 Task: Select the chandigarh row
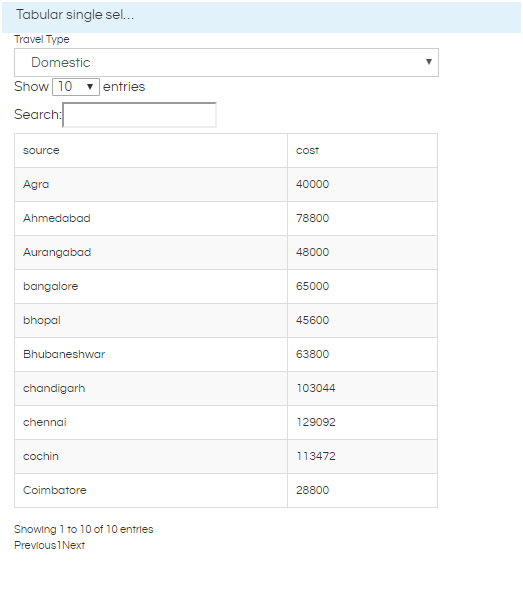click(226, 388)
